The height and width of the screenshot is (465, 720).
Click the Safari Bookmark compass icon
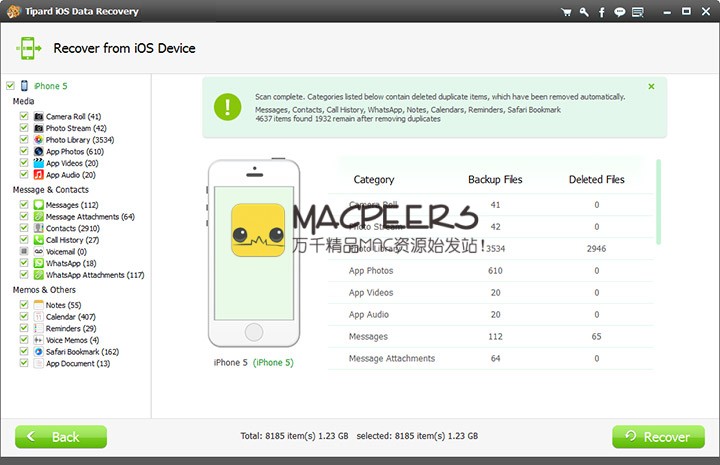click(x=39, y=352)
